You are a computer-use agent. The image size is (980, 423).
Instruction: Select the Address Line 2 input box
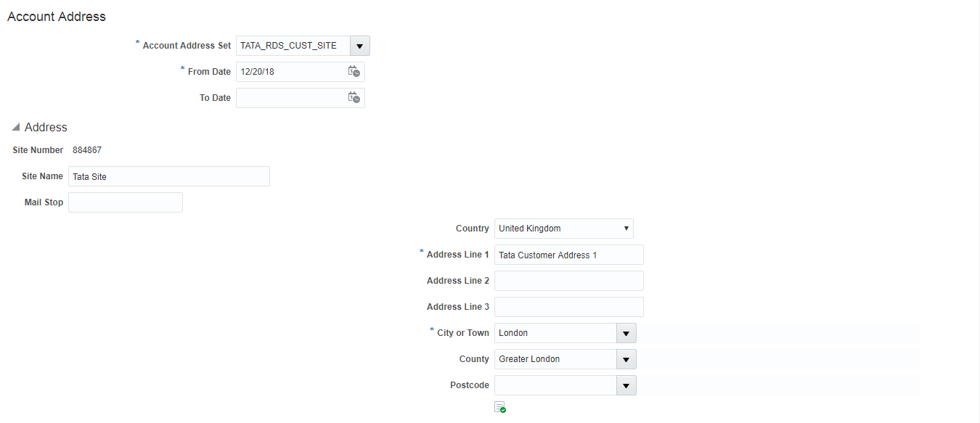[568, 281]
